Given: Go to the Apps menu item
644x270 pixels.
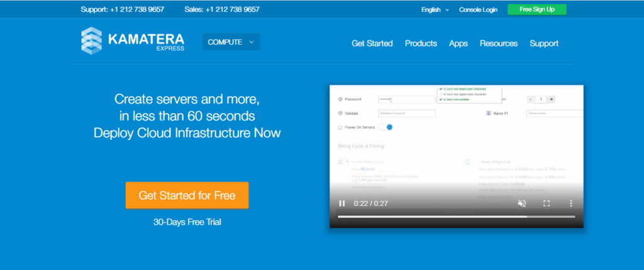Looking at the screenshot, I should (458, 43).
